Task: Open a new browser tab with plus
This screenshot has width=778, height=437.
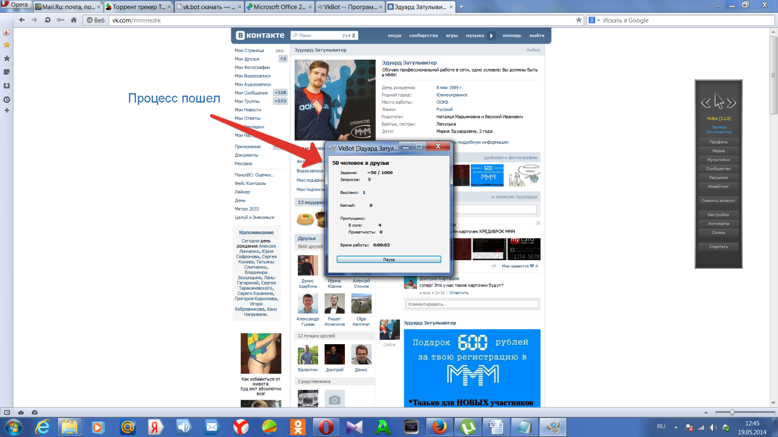Action: point(461,6)
